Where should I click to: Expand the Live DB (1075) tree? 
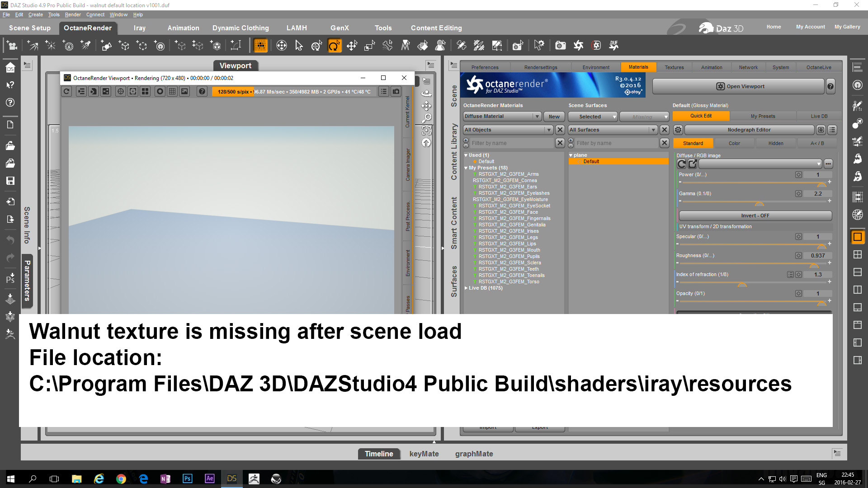[466, 288]
